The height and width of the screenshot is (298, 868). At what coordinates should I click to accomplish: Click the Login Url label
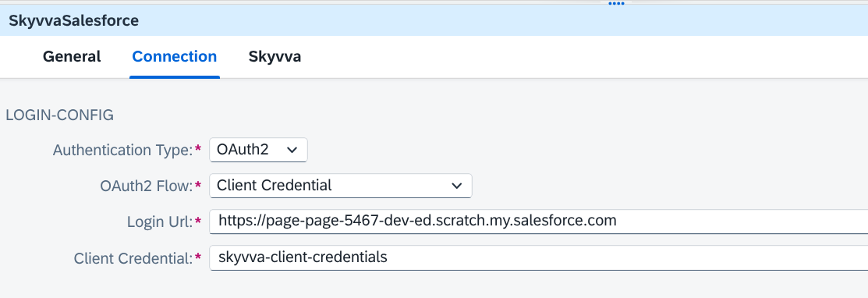[159, 222]
